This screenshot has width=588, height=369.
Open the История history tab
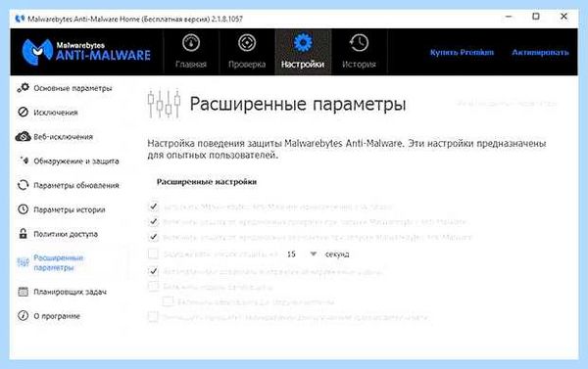359,52
